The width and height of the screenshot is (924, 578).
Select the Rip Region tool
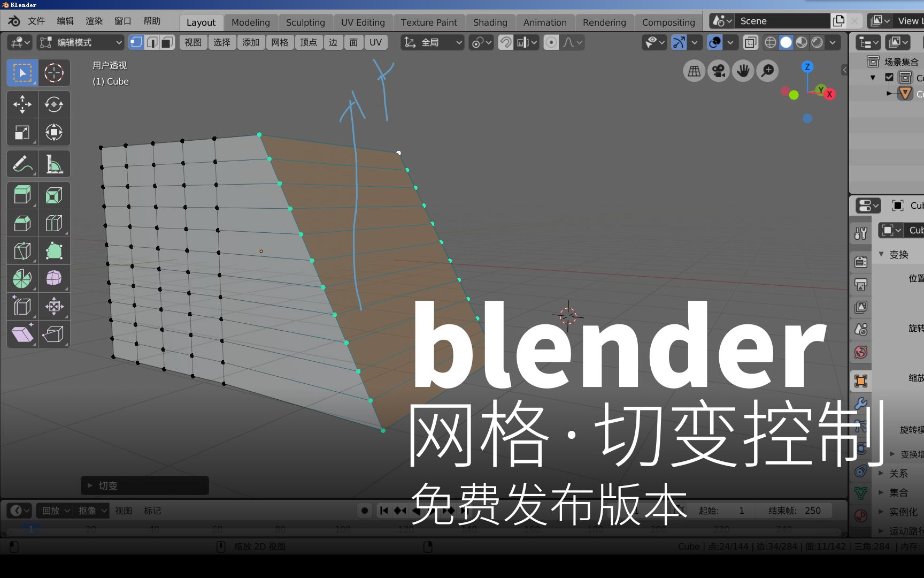(54, 334)
